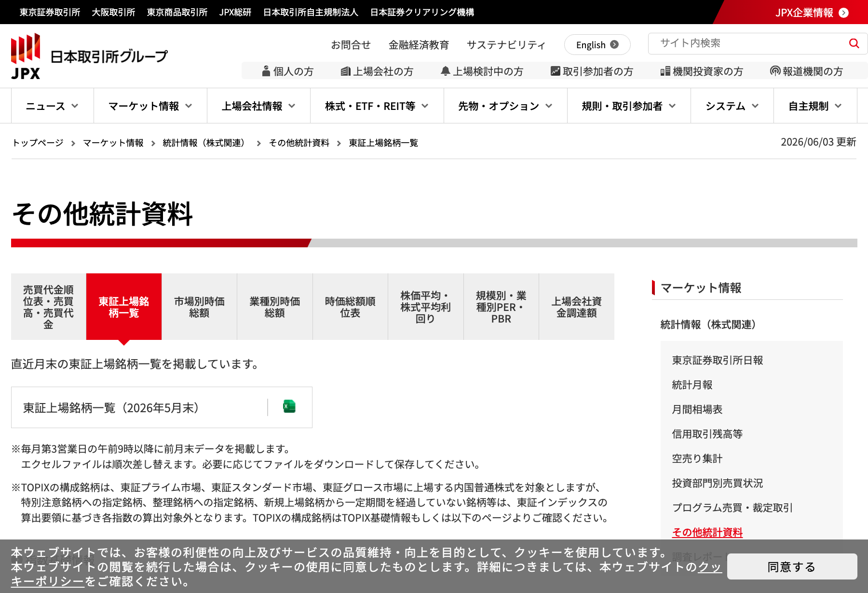The height and width of the screenshot is (593, 868).
Task: Click the 機関投資家の方 building icon
Action: [665, 71]
